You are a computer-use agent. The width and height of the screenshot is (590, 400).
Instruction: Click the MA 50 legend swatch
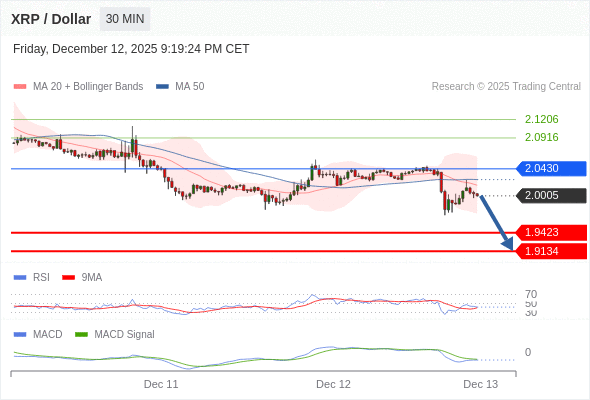[x=162, y=87]
